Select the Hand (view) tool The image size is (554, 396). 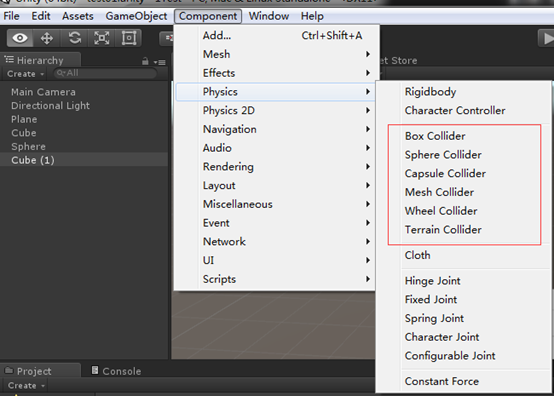tap(20, 38)
